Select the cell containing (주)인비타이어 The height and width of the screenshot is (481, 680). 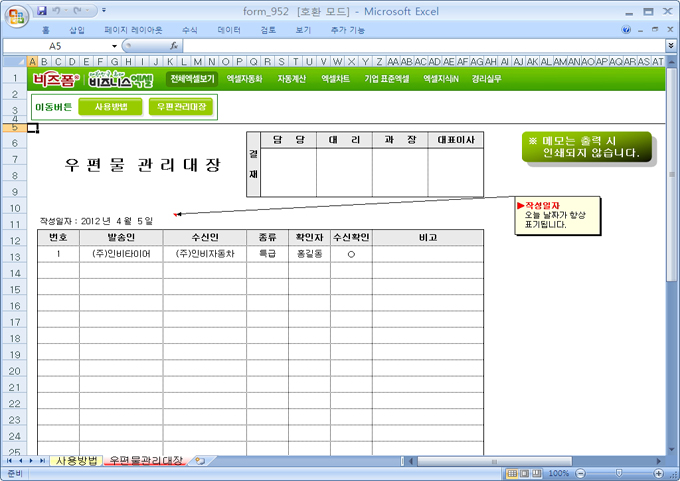121,254
